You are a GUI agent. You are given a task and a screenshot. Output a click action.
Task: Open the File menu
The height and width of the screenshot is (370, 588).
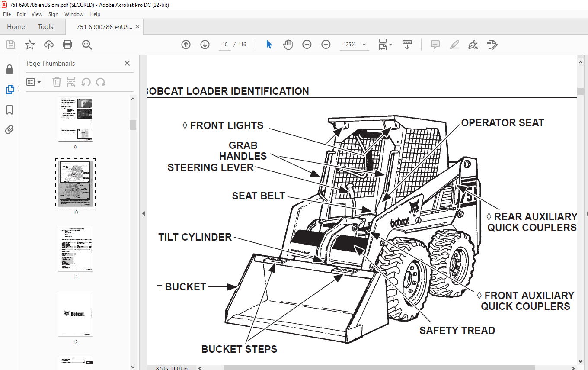tap(7, 14)
